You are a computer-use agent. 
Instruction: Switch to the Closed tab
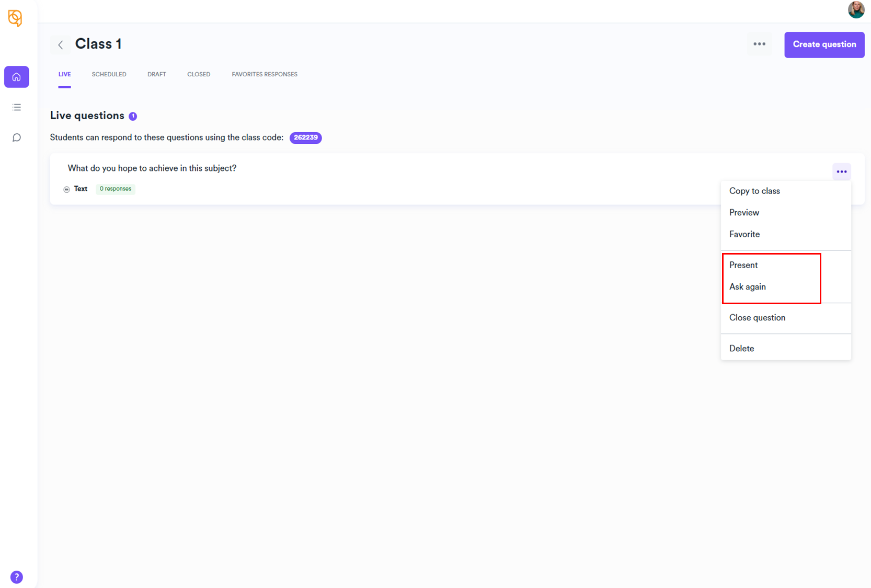pos(199,74)
